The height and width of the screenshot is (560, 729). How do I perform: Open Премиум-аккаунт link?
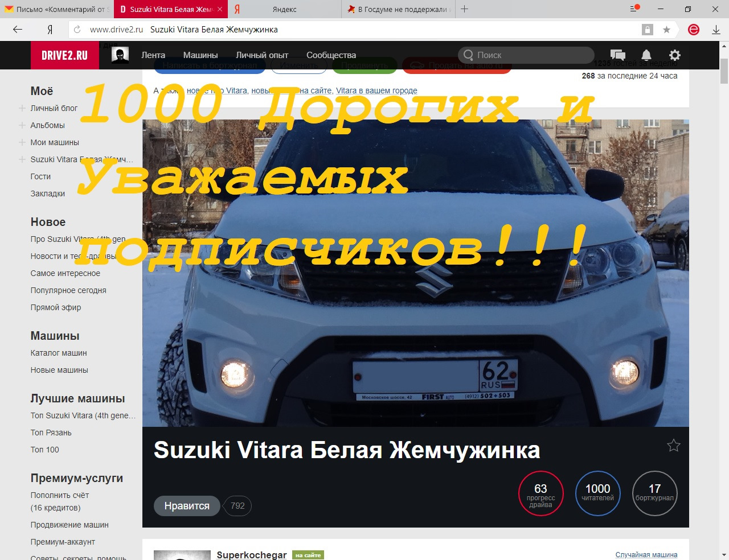[63, 542]
